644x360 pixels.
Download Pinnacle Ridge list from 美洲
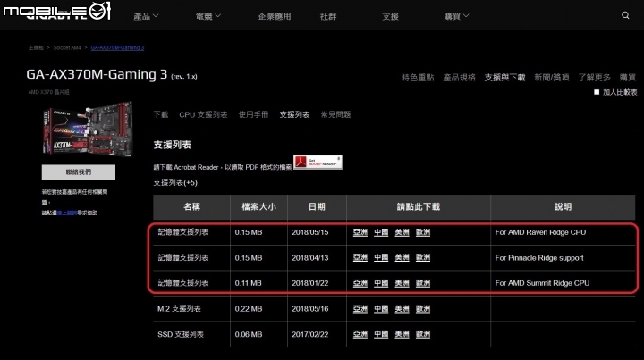402,257
